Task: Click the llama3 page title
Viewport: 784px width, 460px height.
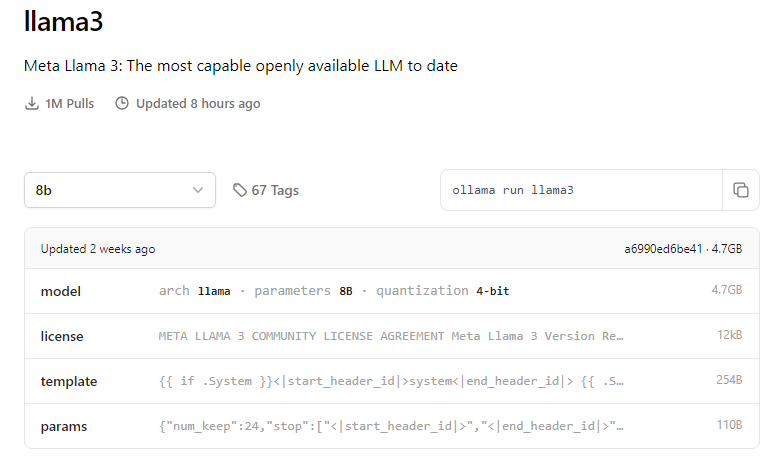Action: pyautogui.click(x=63, y=22)
